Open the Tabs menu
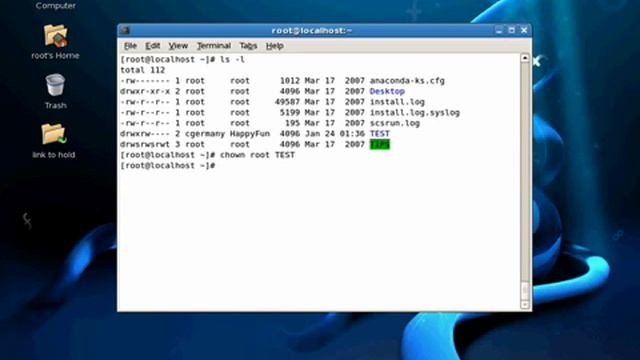 pos(248,46)
